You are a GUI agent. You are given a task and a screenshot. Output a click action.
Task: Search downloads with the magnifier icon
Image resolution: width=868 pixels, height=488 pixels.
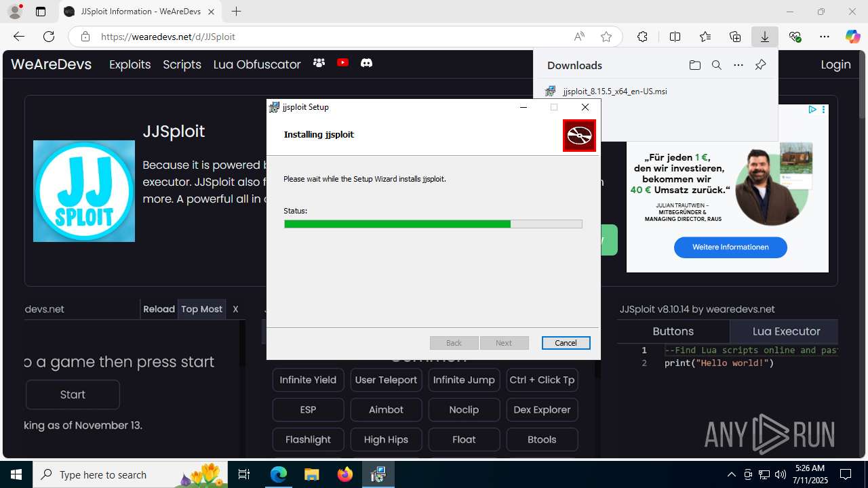(716, 65)
